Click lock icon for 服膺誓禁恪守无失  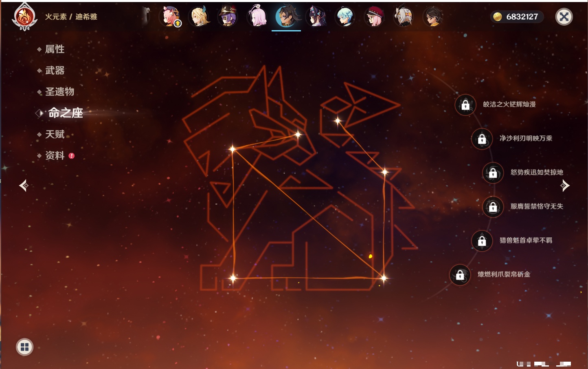coord(493,207)
